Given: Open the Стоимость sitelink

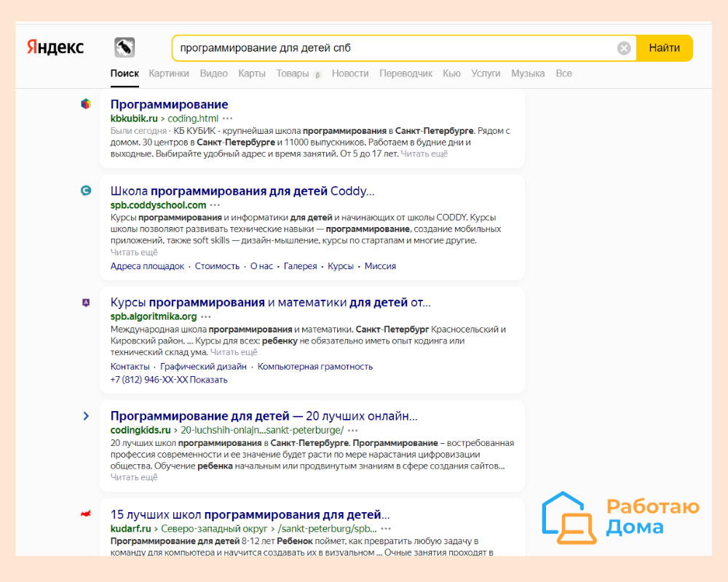Looking at the screenshot, I should coord(217,266).
